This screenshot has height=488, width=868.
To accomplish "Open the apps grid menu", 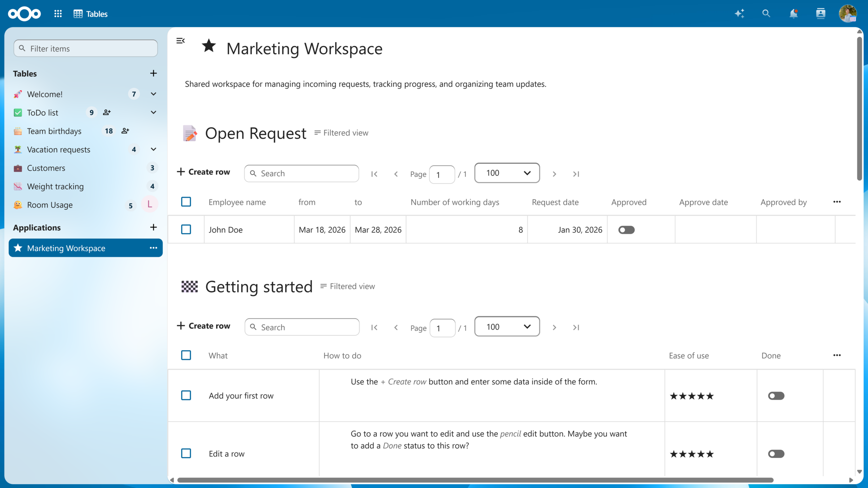I will pyautogui.click(x=58, y=14).
